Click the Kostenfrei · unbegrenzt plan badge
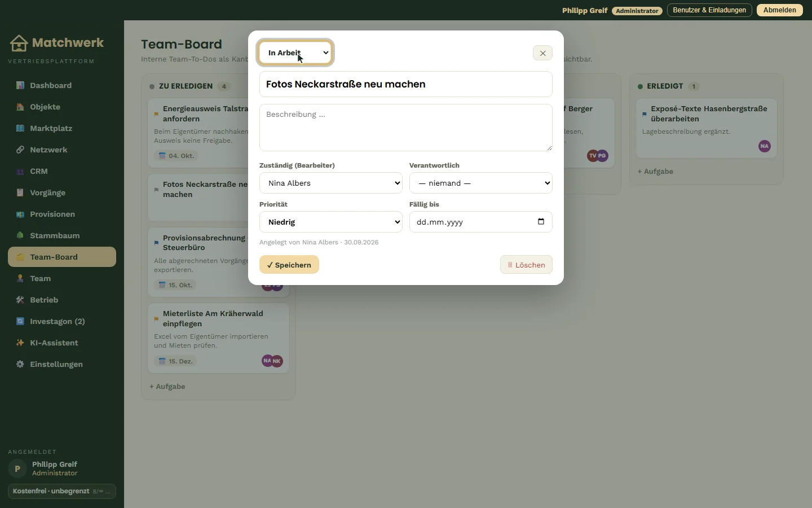 62,491
